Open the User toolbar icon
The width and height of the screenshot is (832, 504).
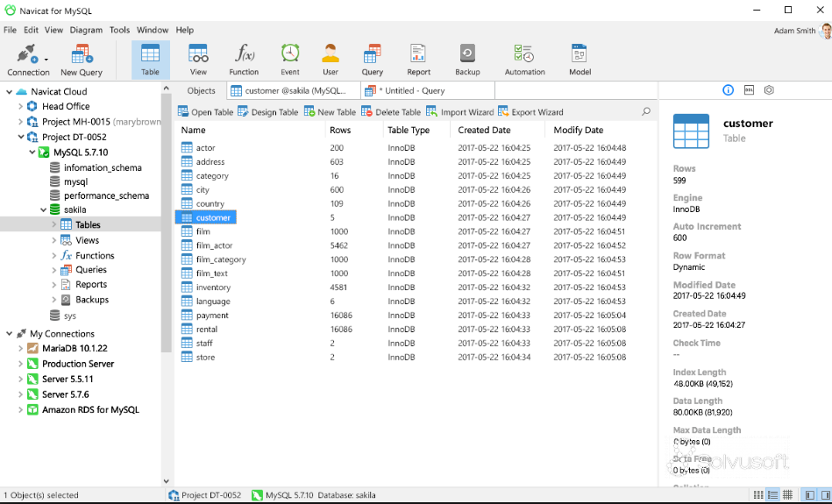click(x=330, y=60)
